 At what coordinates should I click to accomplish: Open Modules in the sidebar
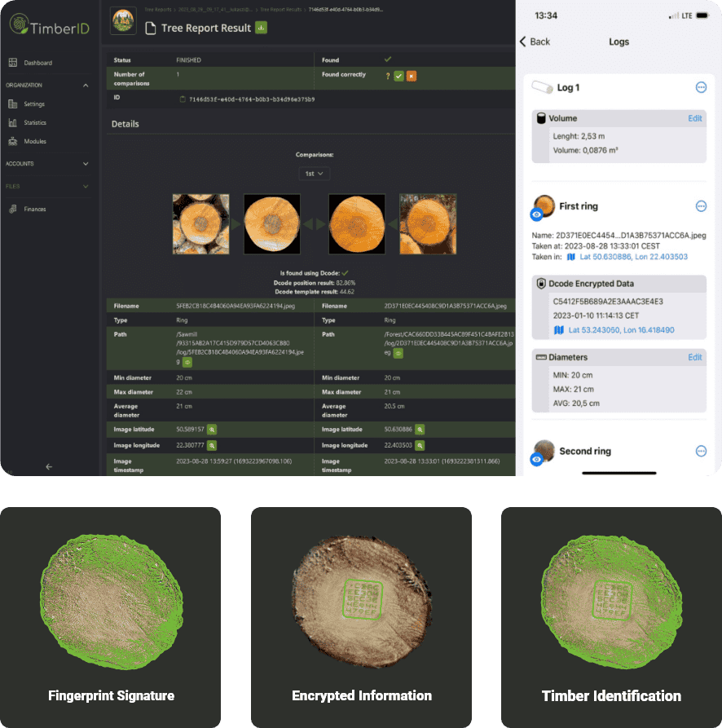(x=35, y=141)
